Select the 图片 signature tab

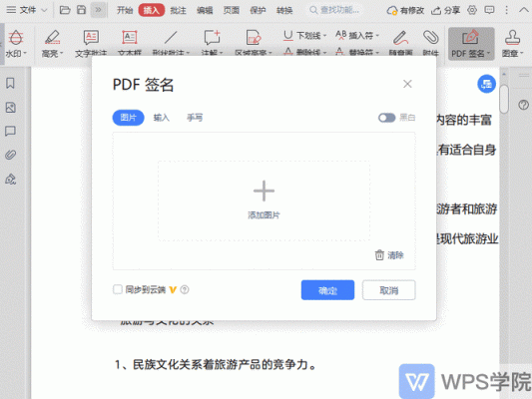(128, 118)
